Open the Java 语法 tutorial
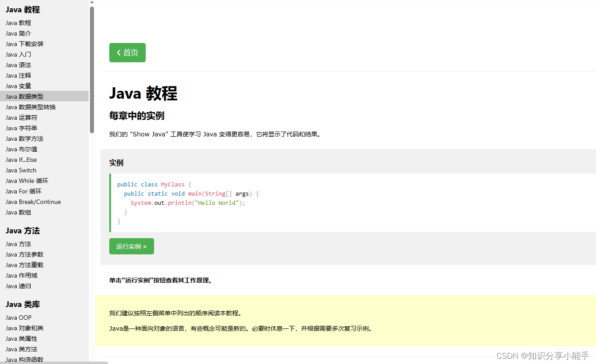The height and width of the screenshot is (364, 596). tap(18, 64)
